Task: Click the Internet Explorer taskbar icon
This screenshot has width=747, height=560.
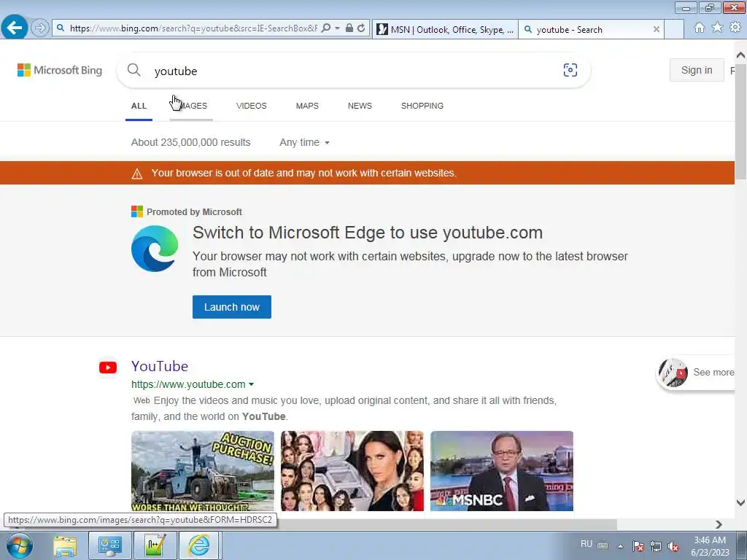Action: click(199, 545)
